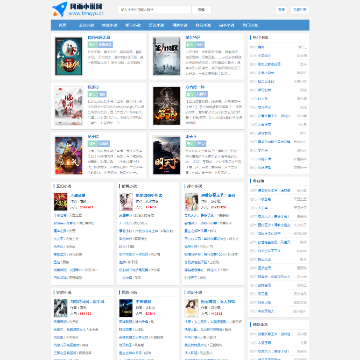
Task: Click the title link beside the teal moon cover
Action: [99, 37]
